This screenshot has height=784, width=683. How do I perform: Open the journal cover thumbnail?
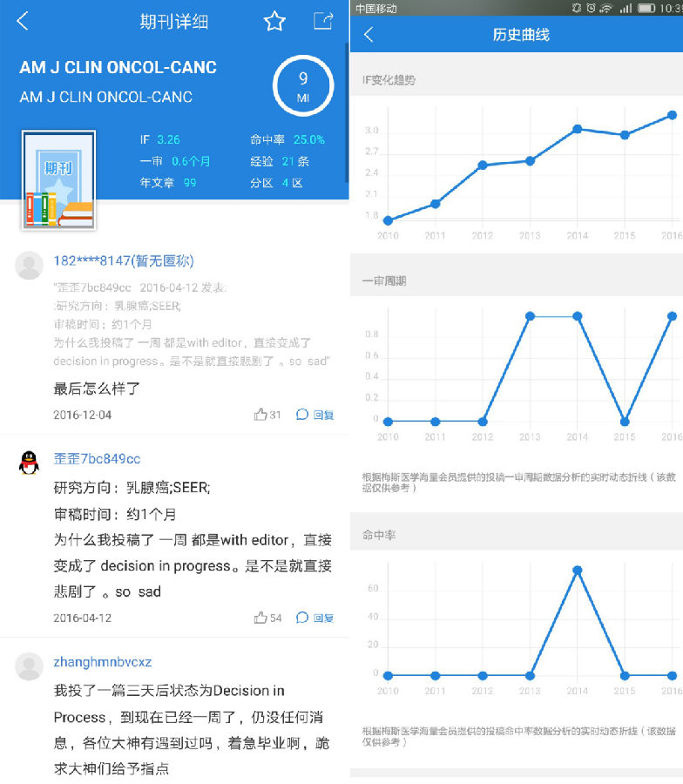[x=59, y=180]
